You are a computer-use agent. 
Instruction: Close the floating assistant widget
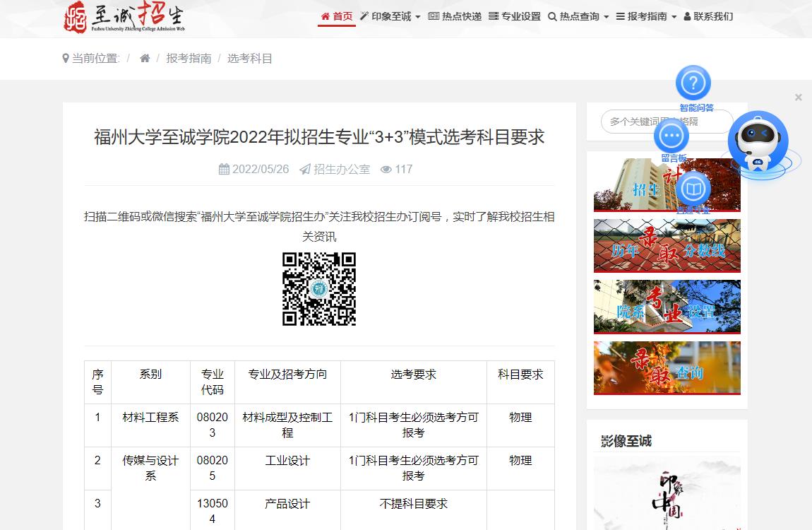[799, 98]
